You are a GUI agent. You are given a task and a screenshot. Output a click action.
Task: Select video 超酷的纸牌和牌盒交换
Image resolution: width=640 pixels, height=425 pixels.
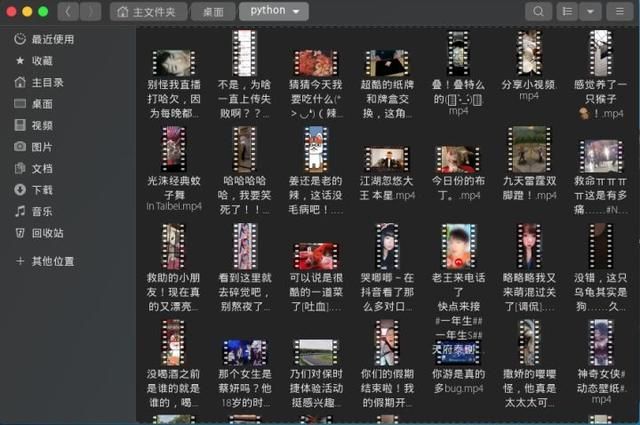[387, 84]
